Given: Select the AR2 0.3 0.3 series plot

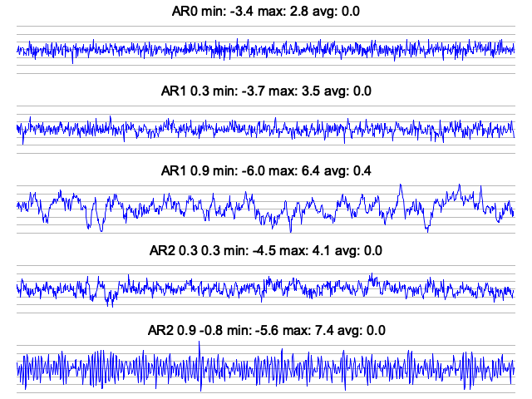Looking at the screenshot, I should (266, 288).
